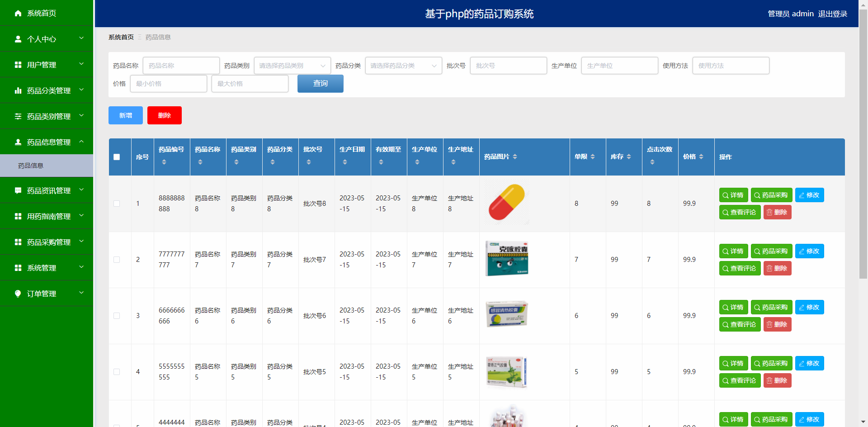This screenshot has width=868, height=427.
Task: Check the checkbox for row 1
Action: [x=117, y=204]
